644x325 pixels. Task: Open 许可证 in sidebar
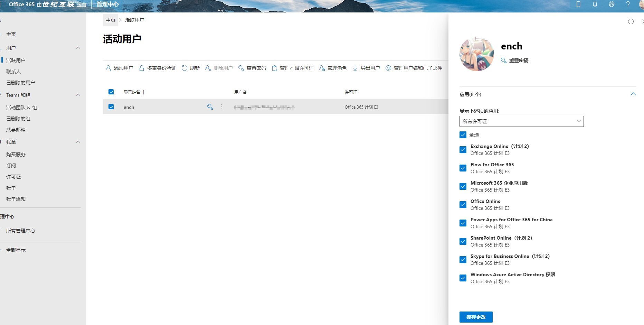[13, 177]
